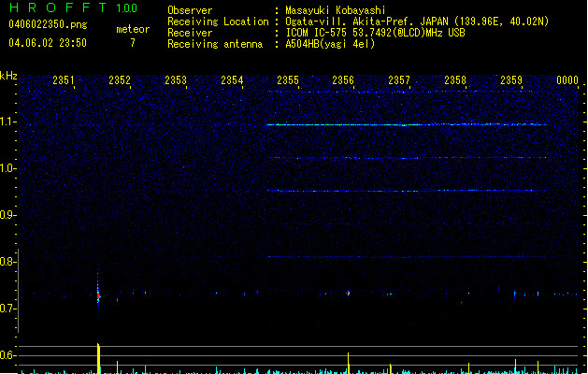The height and width of the screenshot is (374, 588).
Task: Click the Observer field label
Action: click(190, 10)
